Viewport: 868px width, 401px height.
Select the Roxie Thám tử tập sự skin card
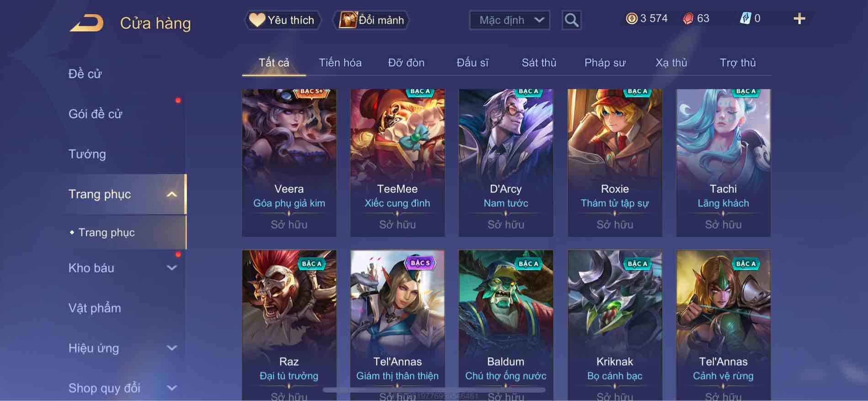(x=615, y=163)
